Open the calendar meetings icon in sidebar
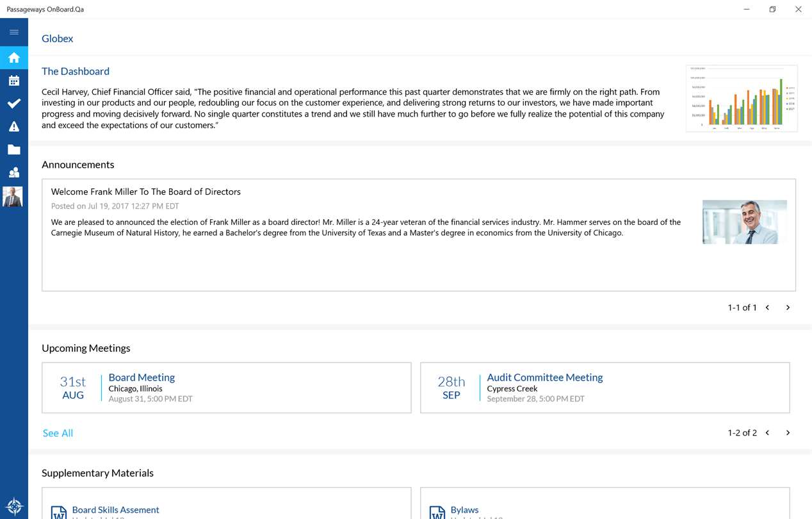The image size is (812, 519). click(14, 81)
